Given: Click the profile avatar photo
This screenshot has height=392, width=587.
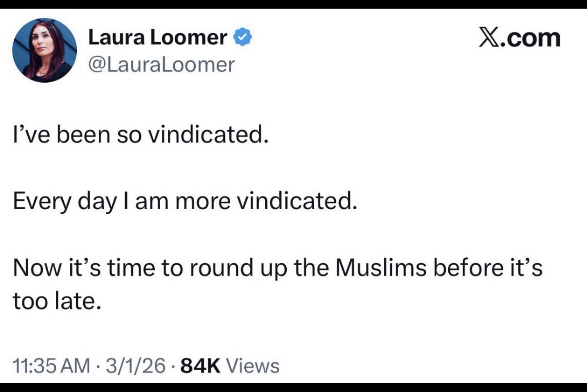Looking at the screenshot, I should (44, 50).
